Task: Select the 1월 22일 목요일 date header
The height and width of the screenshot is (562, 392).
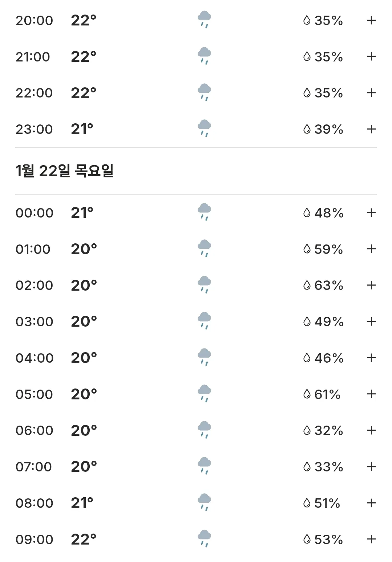Action: pyautogui.click(x=65, y=171)
